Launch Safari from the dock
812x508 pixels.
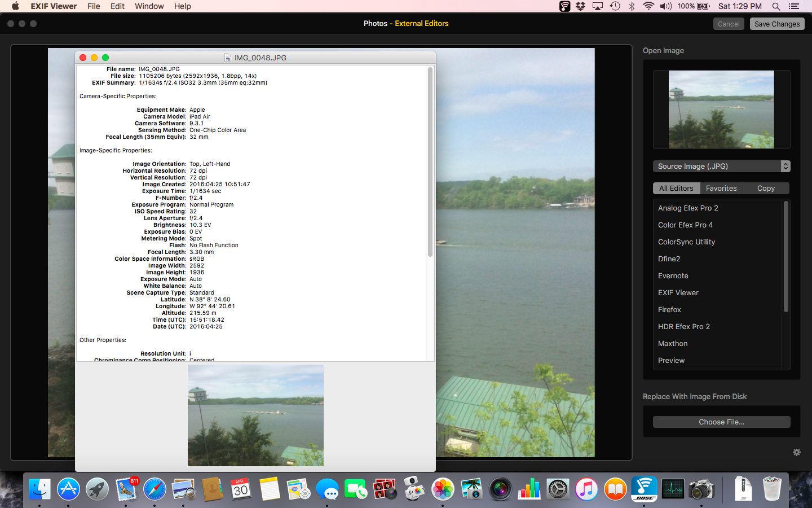coord(155,489)
